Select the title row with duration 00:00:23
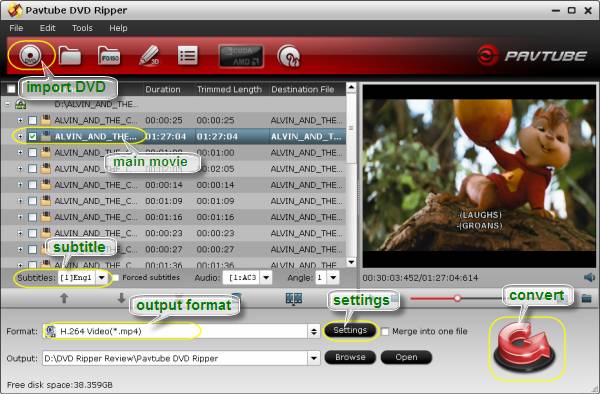Screen dimensions: 600x394 [173, 233]
